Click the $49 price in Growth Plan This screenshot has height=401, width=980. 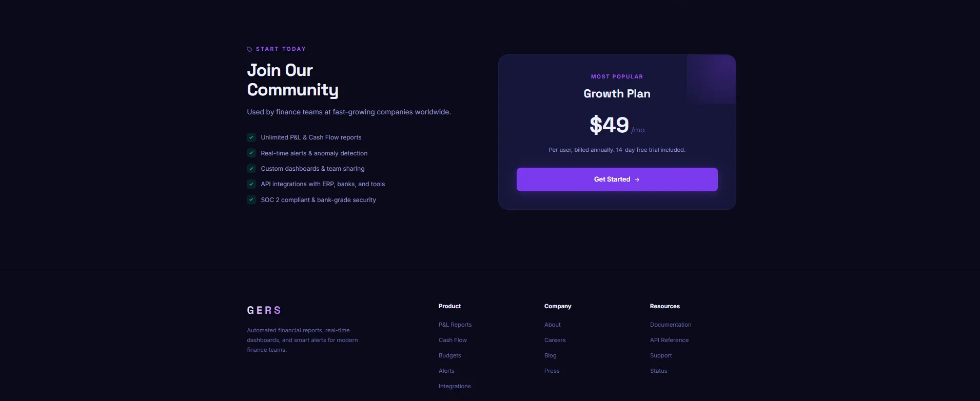609,125
